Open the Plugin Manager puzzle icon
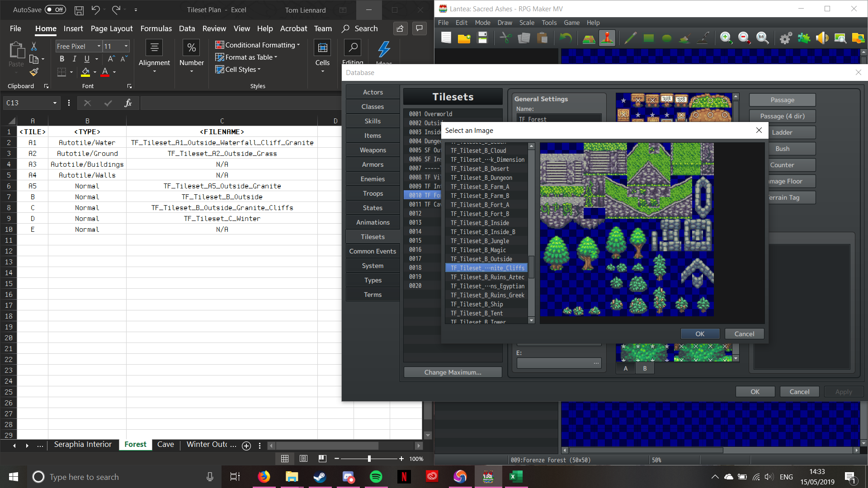The height and width of the screenshot is (488, 868). (804, 38)
